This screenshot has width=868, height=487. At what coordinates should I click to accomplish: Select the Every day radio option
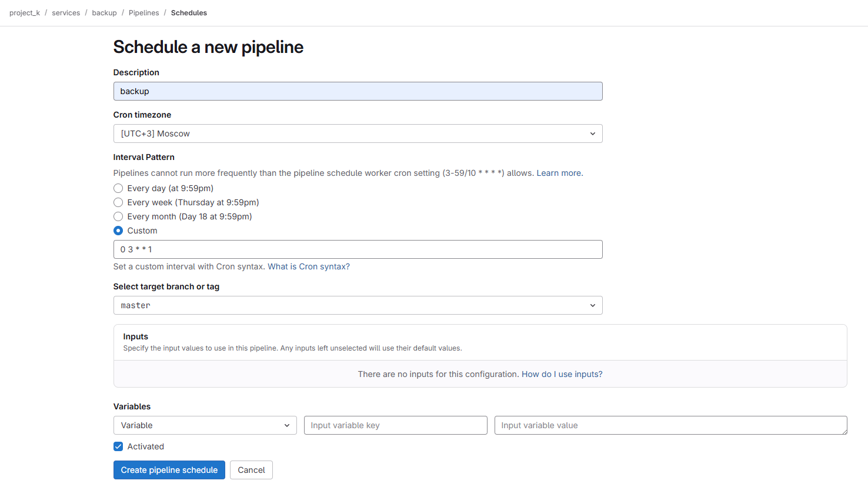[118, 188]
